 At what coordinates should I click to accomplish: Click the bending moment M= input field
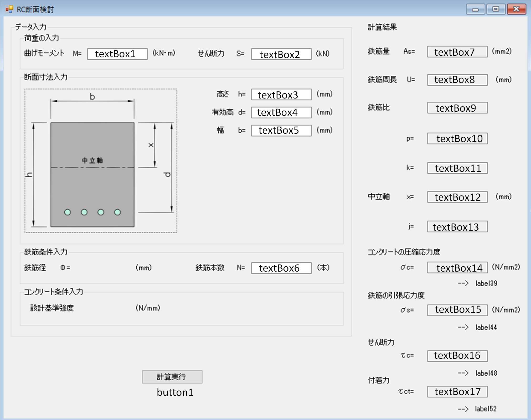click(x=117, y=54)
